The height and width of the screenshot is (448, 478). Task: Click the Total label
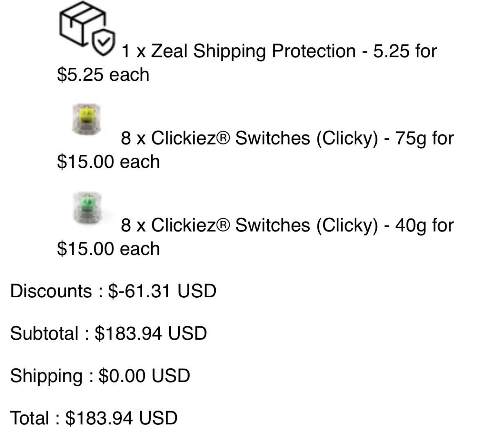coord(29,418)
